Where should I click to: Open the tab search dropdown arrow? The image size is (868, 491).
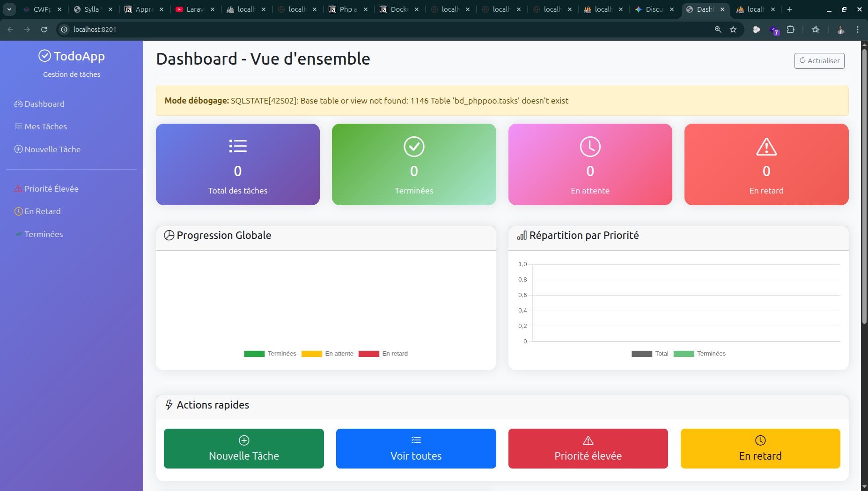tap(9, 9)
